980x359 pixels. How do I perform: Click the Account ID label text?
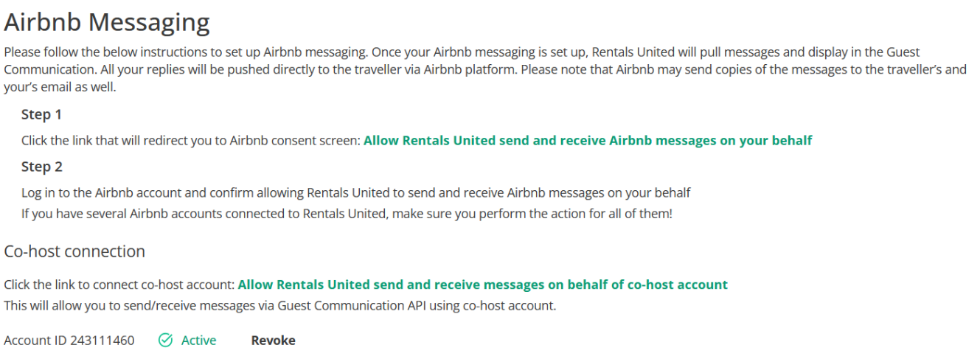coord(35,341)
